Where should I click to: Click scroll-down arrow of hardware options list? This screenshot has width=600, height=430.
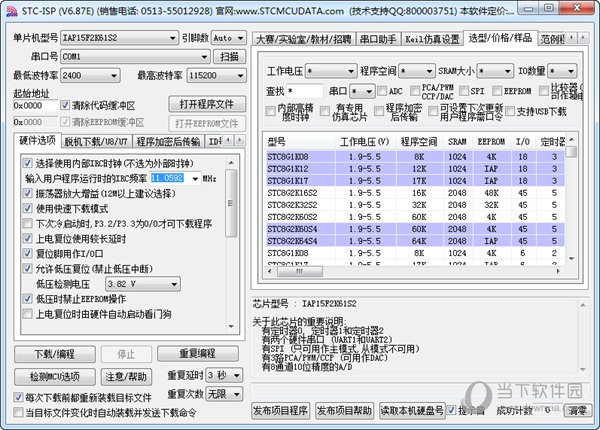231,326
